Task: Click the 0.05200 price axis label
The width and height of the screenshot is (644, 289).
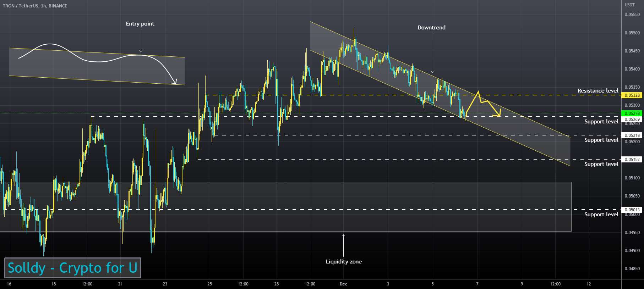Action: point(632,142)
